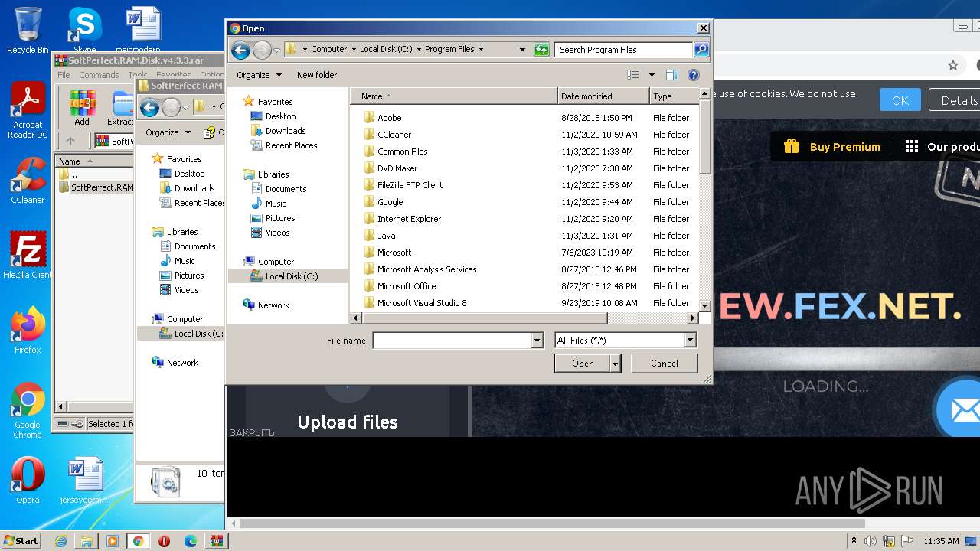Select Recent Places in Open dialog

[291, 145]
